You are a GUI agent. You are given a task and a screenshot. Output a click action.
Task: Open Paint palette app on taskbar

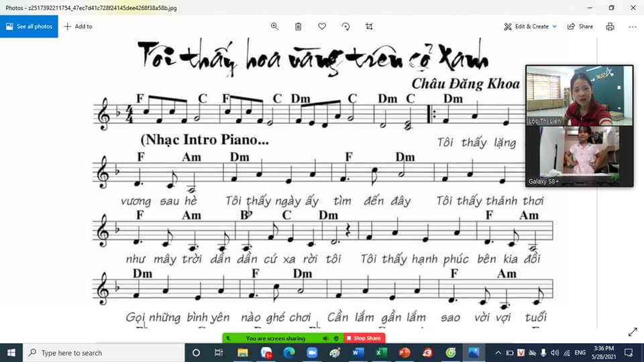pos(335,353)
